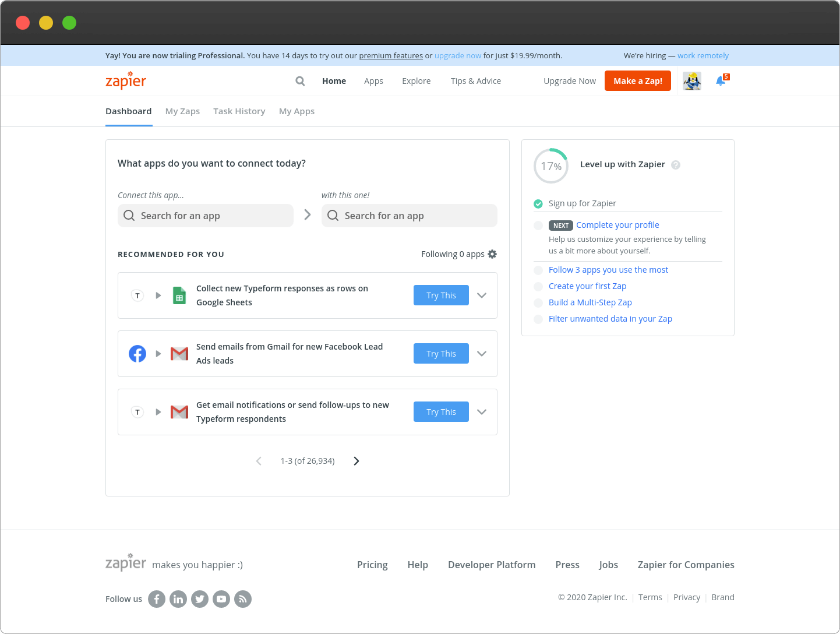This screenshot has width=840, height=634.
Task: Open Complete your profile link
Action: tap(617, 225)
